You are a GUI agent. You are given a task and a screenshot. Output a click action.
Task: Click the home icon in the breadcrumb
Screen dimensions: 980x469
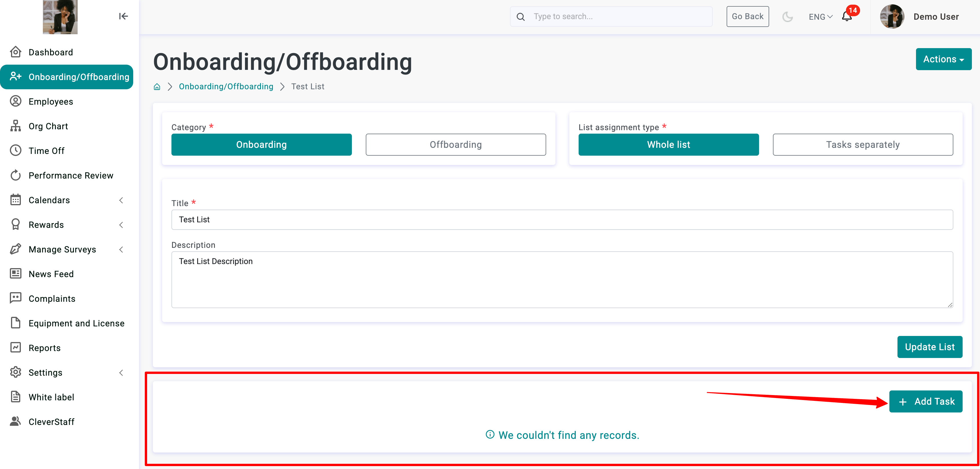(157, 87)
